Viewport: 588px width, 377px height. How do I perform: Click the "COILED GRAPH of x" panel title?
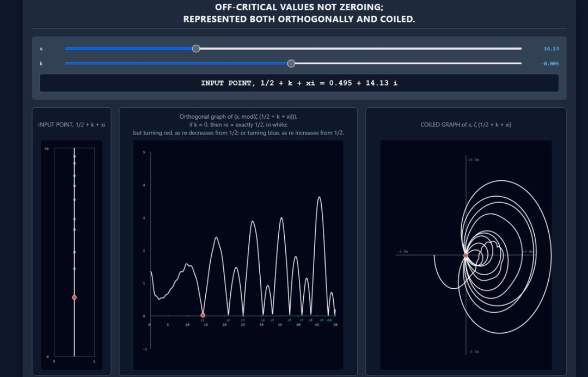(465, 125)
